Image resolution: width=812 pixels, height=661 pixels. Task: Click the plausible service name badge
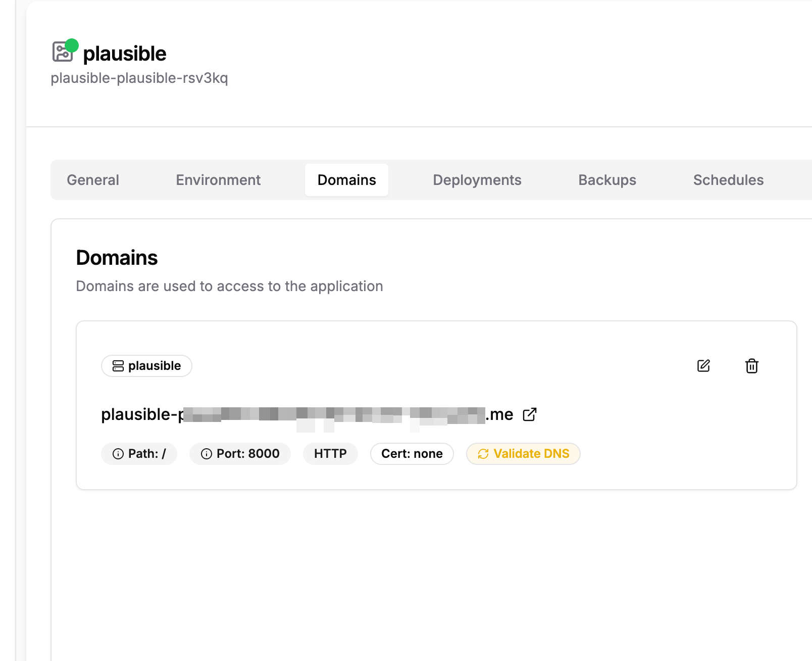[146, 366]
